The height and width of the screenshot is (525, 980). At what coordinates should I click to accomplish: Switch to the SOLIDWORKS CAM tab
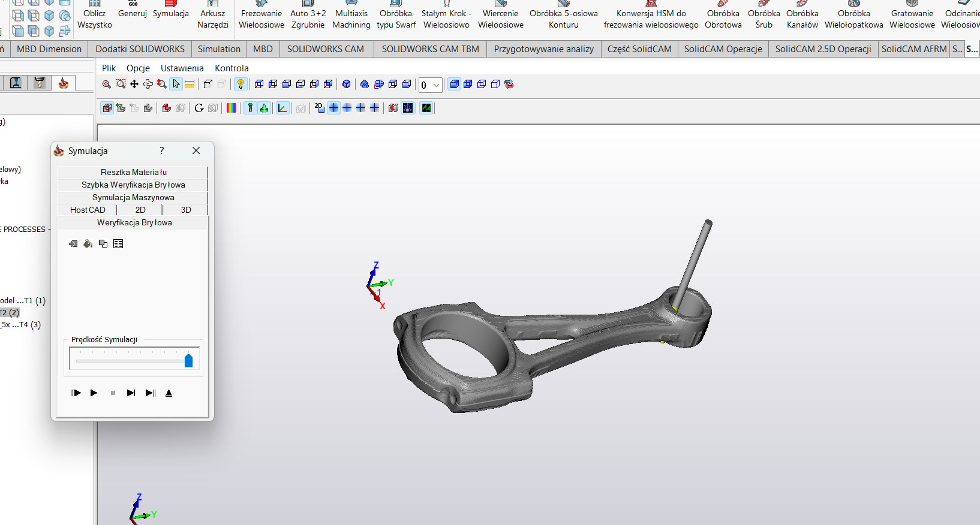coord(325,49)
